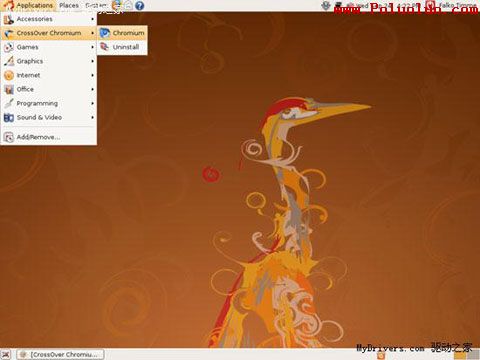Click the Accessories category icon

click(x=9, y=19)
